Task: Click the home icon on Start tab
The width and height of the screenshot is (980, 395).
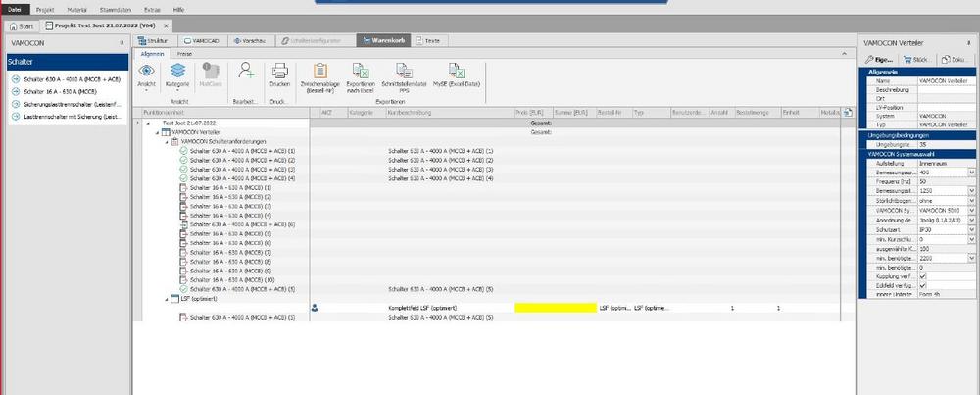Action: pos(13,26)
